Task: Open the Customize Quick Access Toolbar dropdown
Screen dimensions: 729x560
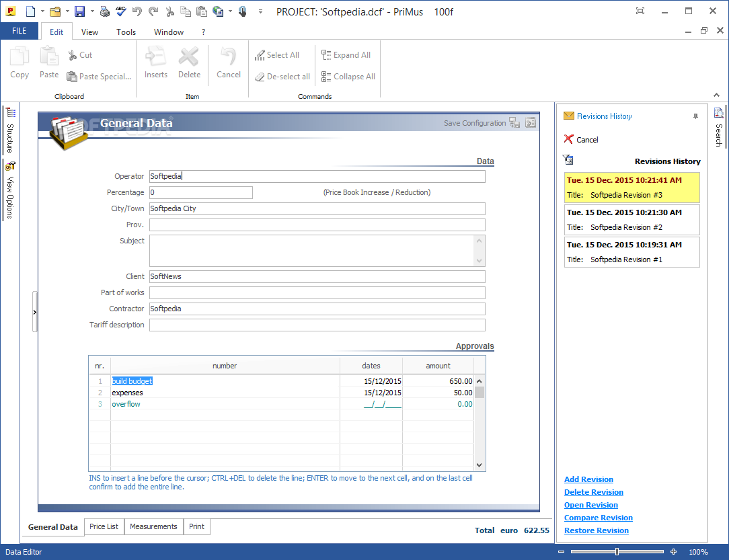Action: (260, 11)
